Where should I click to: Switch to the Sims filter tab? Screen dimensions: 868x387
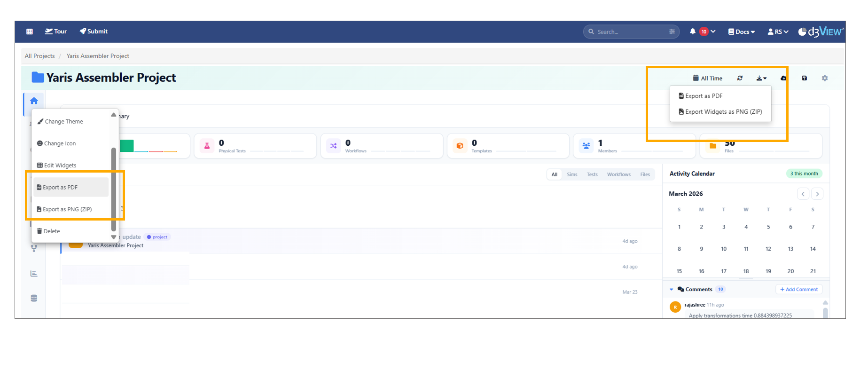(571, 174)
